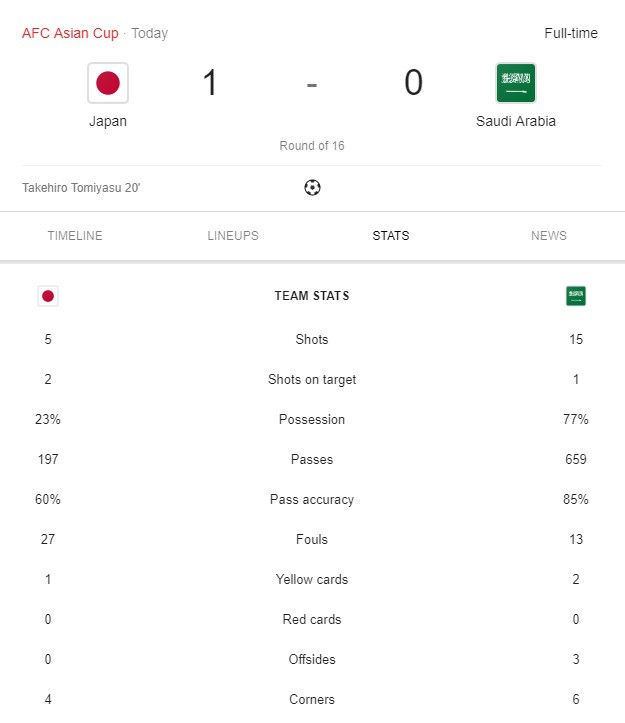Click the Japan team name
Screen dimensions: 625x723
108,121
